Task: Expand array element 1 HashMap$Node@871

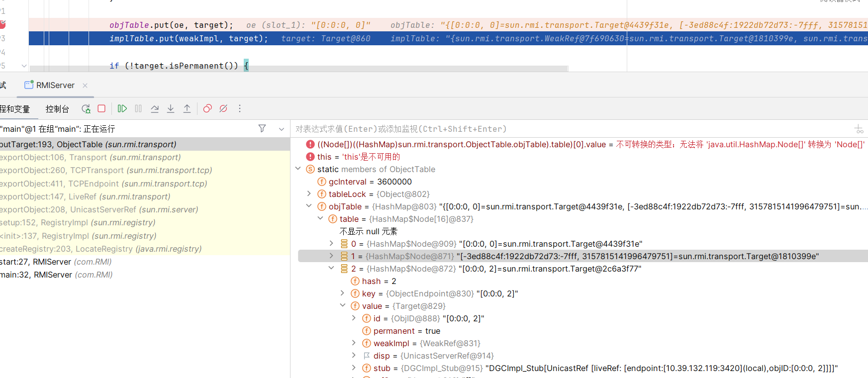Action: click(x=331, y=256)
